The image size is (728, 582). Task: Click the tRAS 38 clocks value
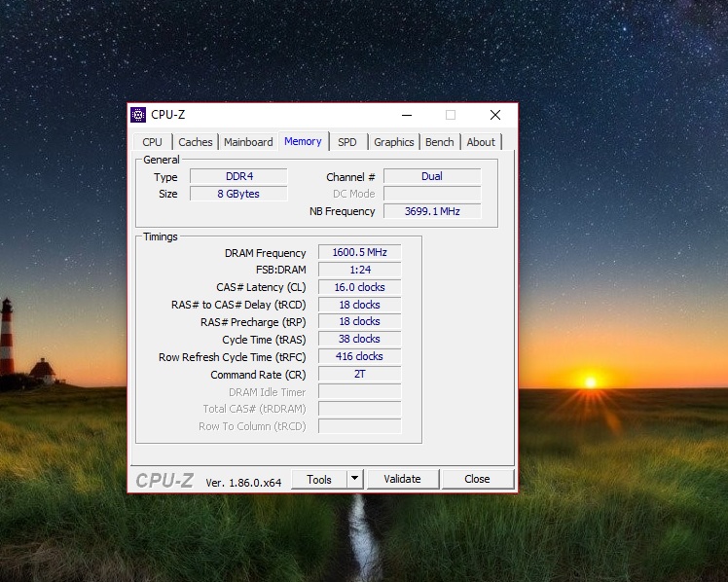(x=359, y=339)
